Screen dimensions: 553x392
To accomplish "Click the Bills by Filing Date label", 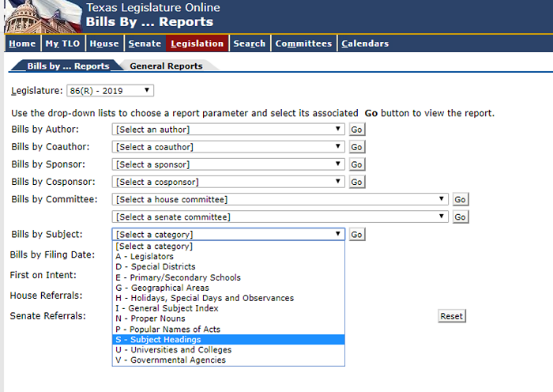I will [52, 254].
